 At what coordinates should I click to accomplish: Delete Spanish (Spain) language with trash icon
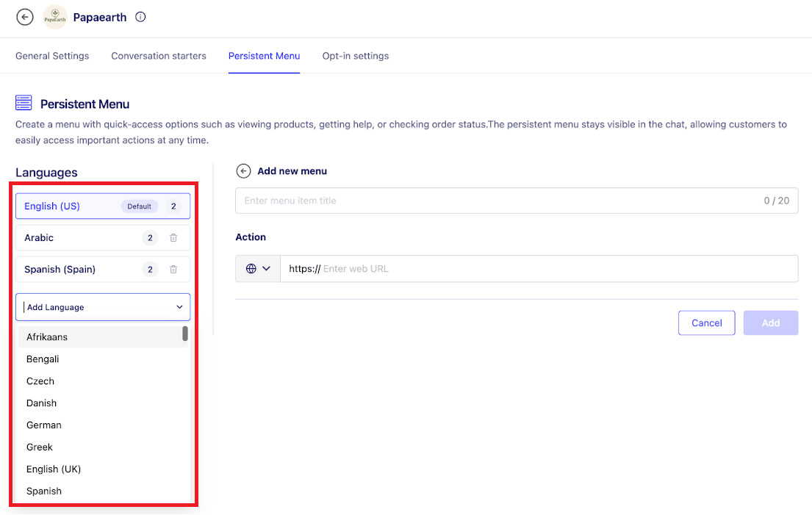point(173,270)
